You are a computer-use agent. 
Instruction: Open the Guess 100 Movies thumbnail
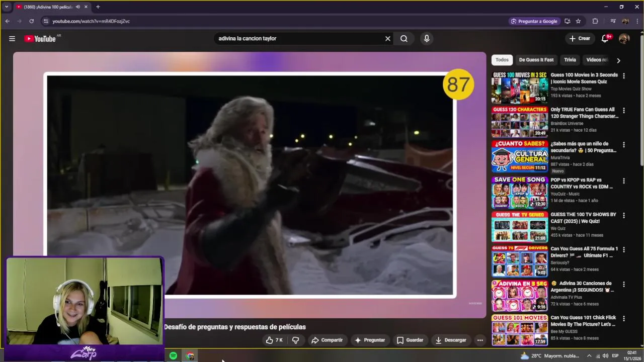click(x=520, y=87)
